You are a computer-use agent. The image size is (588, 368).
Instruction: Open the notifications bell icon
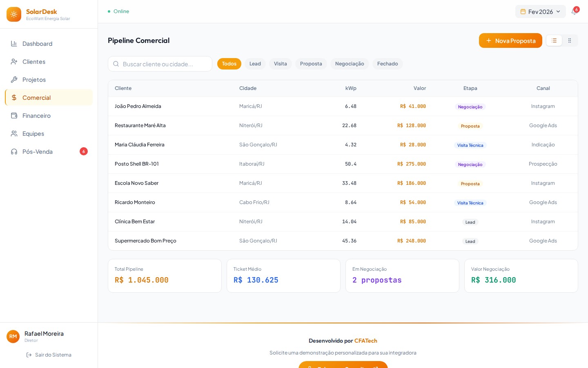click(574, 11)
